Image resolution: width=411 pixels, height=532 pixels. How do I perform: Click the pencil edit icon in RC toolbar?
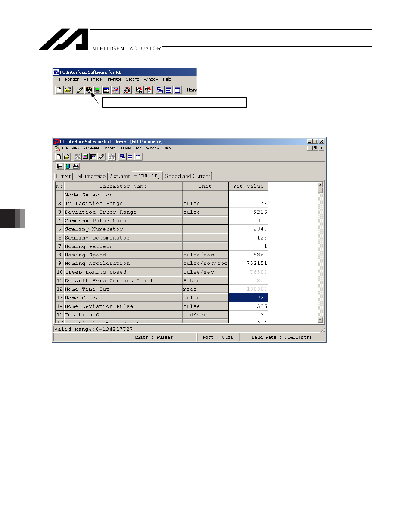click(80, 90)
